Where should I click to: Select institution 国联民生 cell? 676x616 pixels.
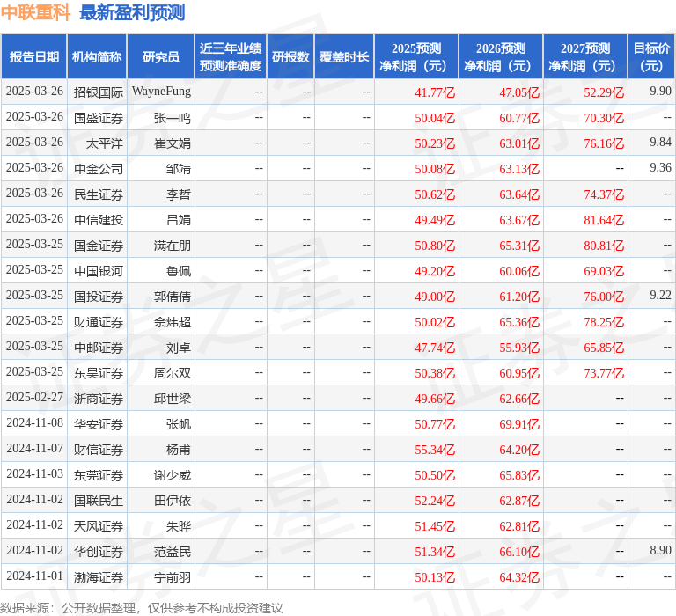pos(99,501)
